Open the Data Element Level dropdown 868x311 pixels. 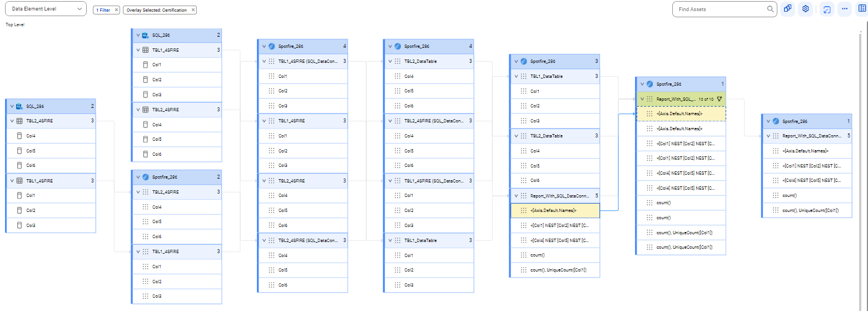pyautogui.click(x=46, y=9)
